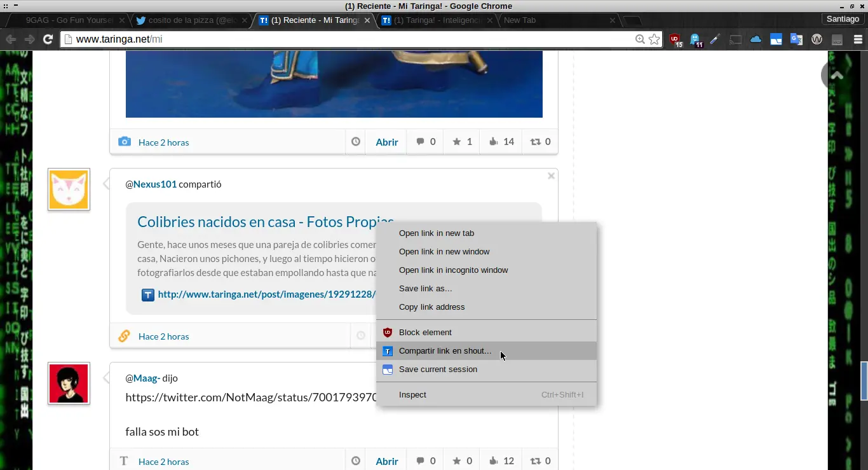Favorite the Maag- shout
The image size is (868, 470).
click(x=462, y=461)
